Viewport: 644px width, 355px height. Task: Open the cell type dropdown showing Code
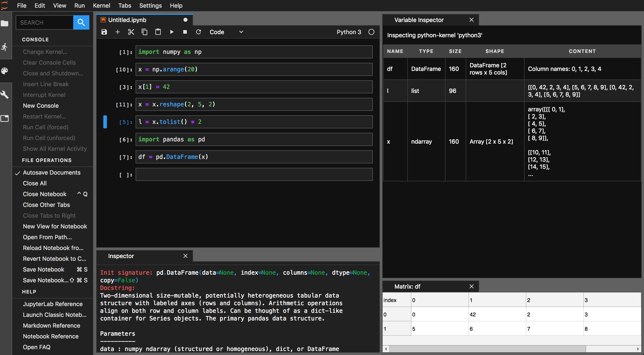226,32
